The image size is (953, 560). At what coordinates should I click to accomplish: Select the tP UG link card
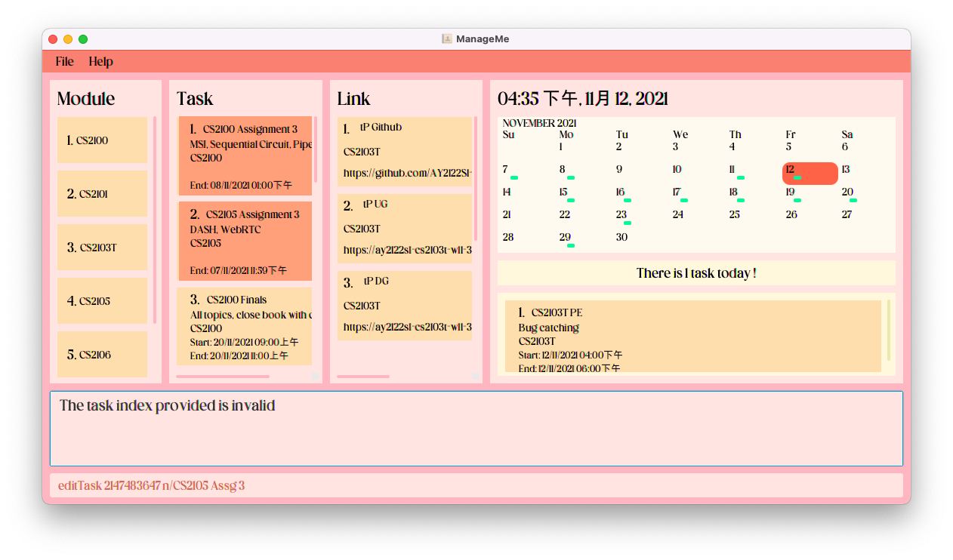(x=404, y=229)
